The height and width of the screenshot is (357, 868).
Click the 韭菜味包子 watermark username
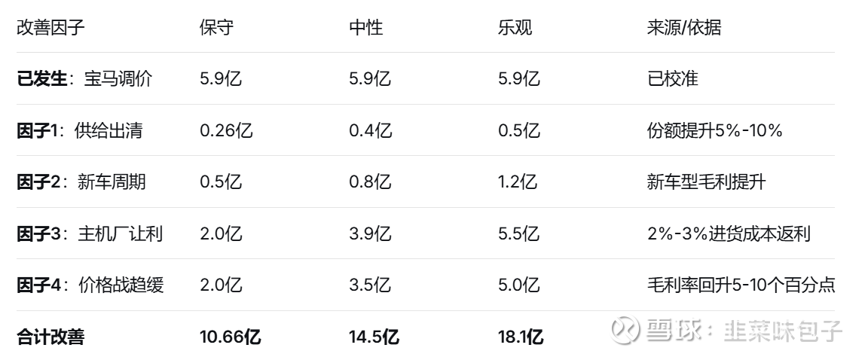pos(782,330)
